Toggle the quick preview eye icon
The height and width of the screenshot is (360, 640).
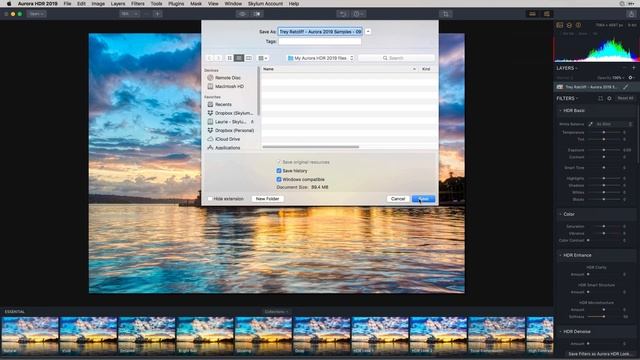tap(242, 14)
